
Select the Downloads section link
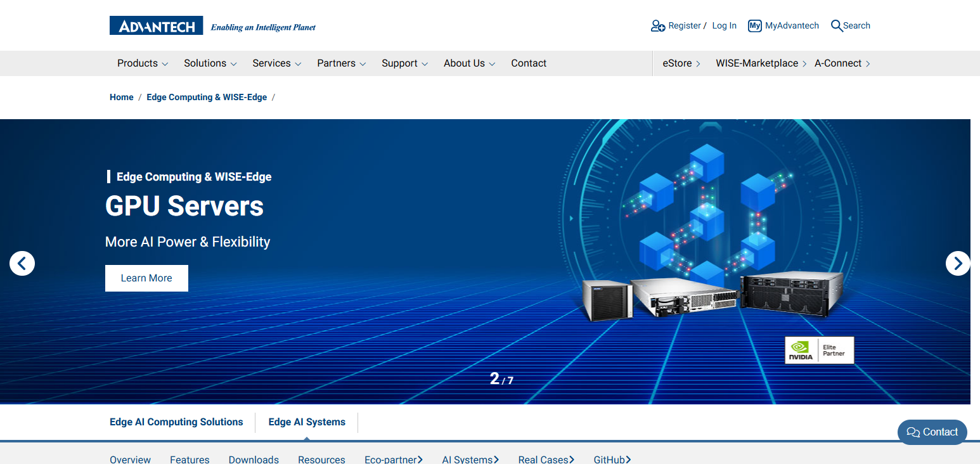click(x=254, y=459)
